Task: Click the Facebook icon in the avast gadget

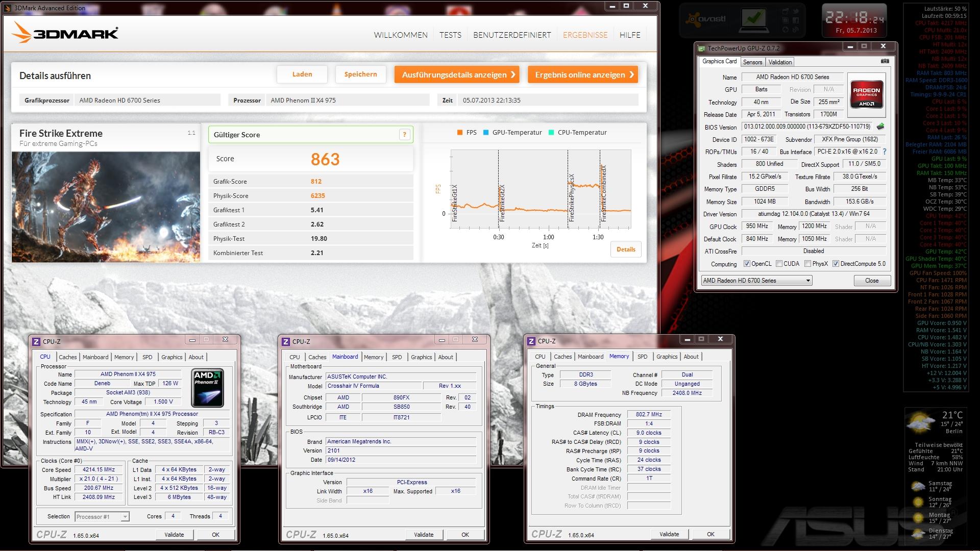Action: point(795,20)
